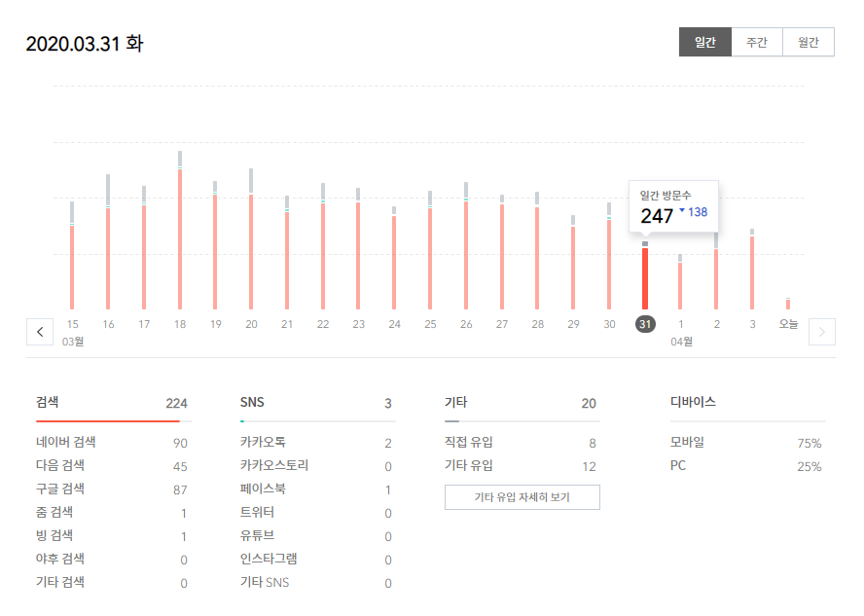Viewport: 864px width, 616px height.
Task: Click the selected date label 31
Action: pos(645,324)
